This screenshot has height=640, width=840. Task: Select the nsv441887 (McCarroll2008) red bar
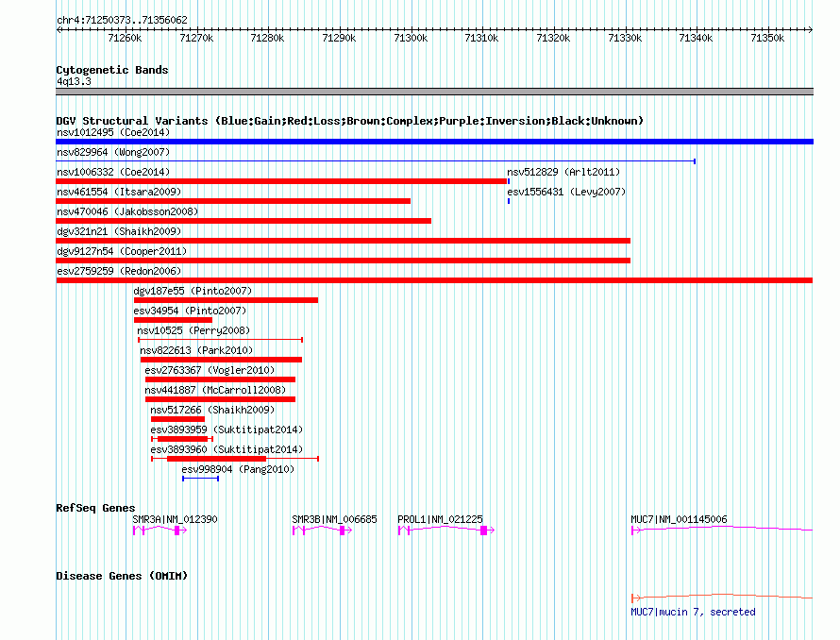tap(220, 399)
